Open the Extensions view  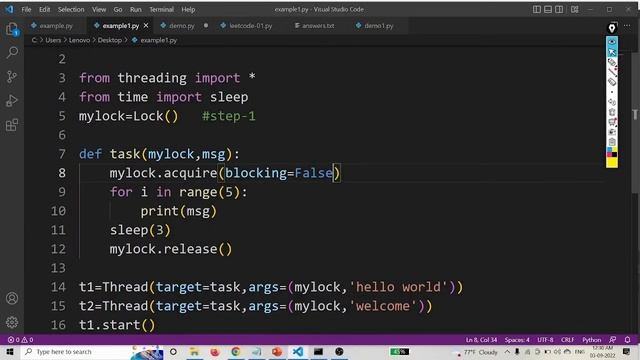point(12,124)
